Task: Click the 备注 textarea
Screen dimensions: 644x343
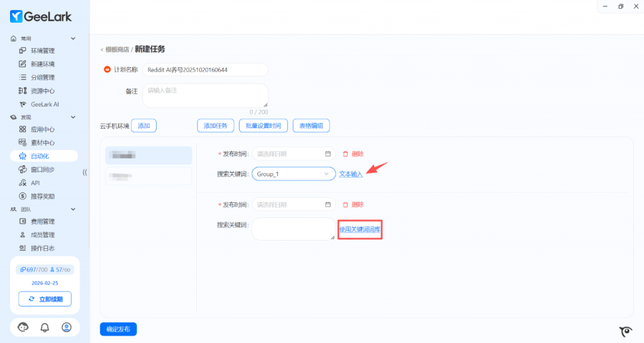Action: click(x=205, y=95)
